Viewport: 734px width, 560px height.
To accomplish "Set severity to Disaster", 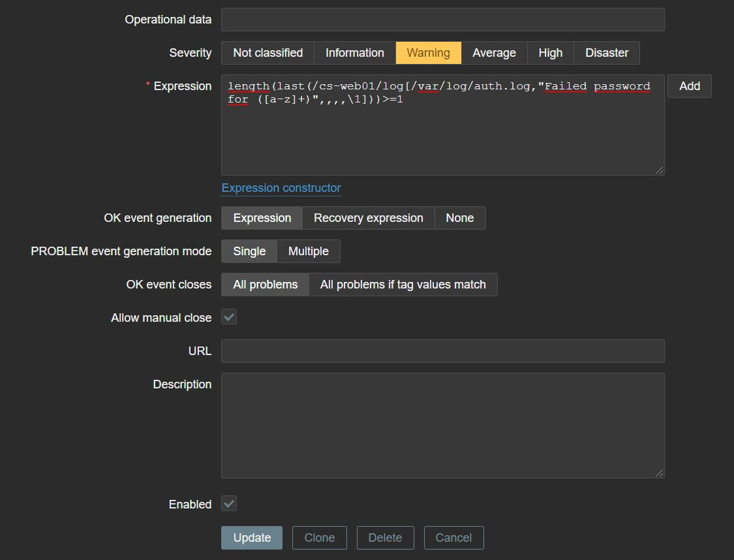I will 606,53.
